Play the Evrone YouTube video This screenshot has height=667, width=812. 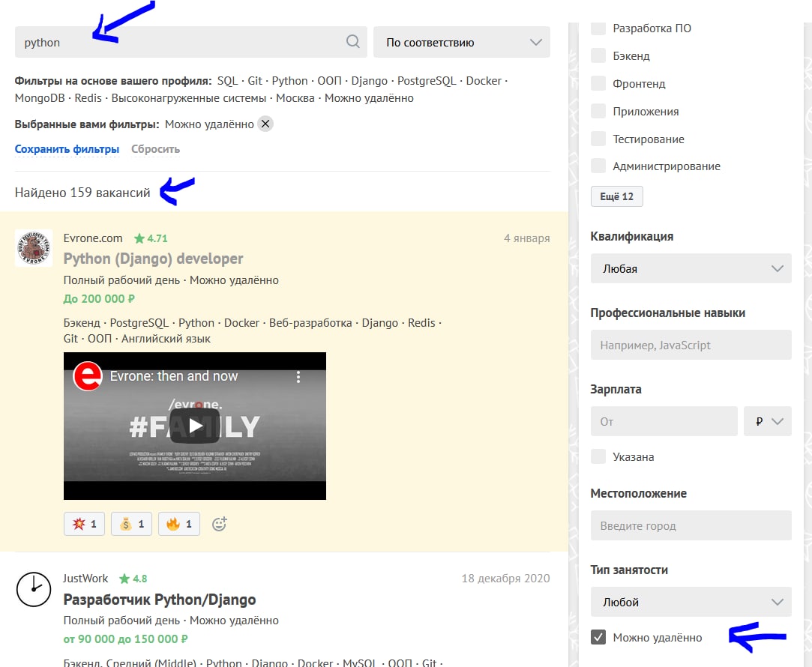tap(195, 426)
